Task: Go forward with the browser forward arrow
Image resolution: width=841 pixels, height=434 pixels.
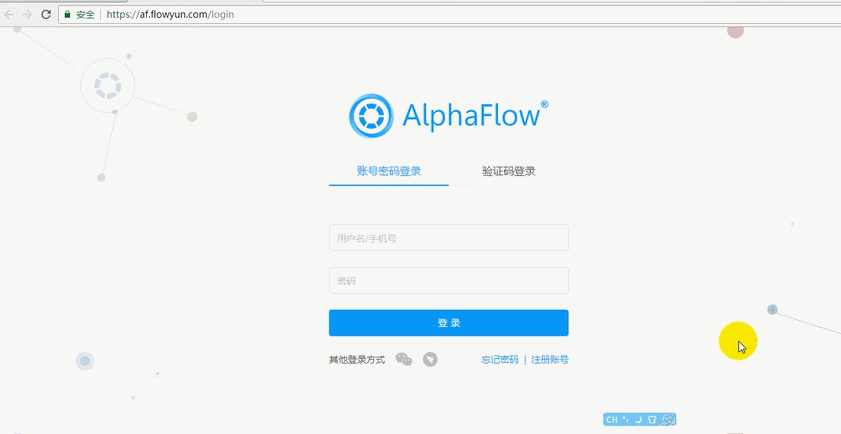Action: pos(27,14)
